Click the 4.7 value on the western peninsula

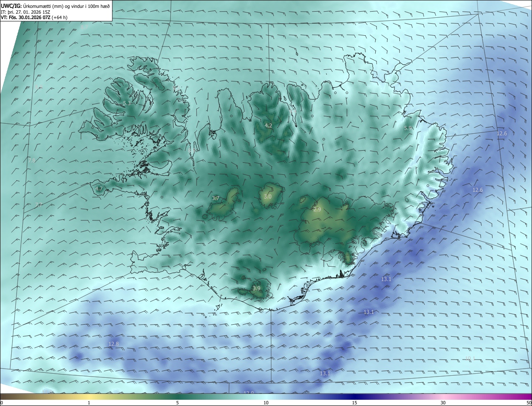[x=99, y=188]
